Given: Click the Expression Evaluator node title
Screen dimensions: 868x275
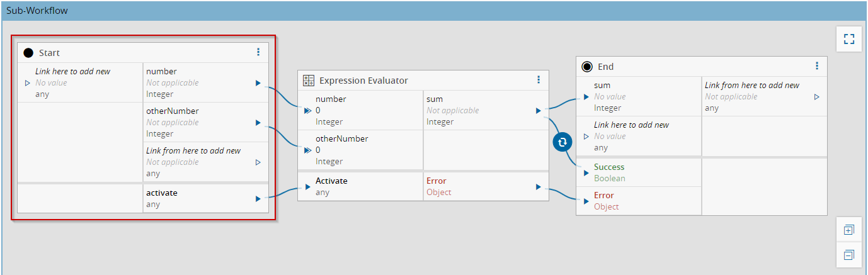Looking at the screenshot, I should (x=363, y=81).
